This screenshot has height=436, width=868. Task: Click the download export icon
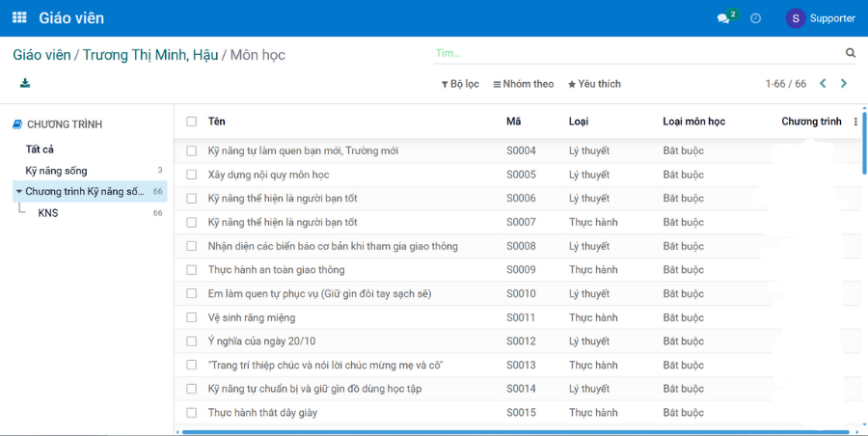click(x=25, y=84)
